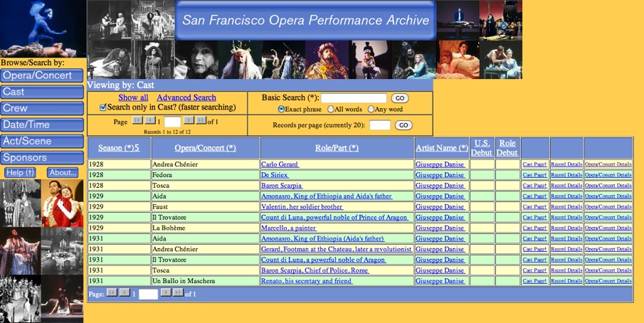The height and width of the screenshot is (323, 644).
Task: Go to next page in bottom pager
Action: pos(166,292)
